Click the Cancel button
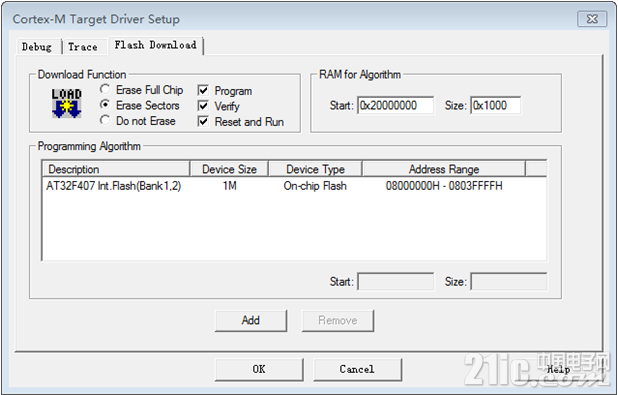 [x=357, y=369]
